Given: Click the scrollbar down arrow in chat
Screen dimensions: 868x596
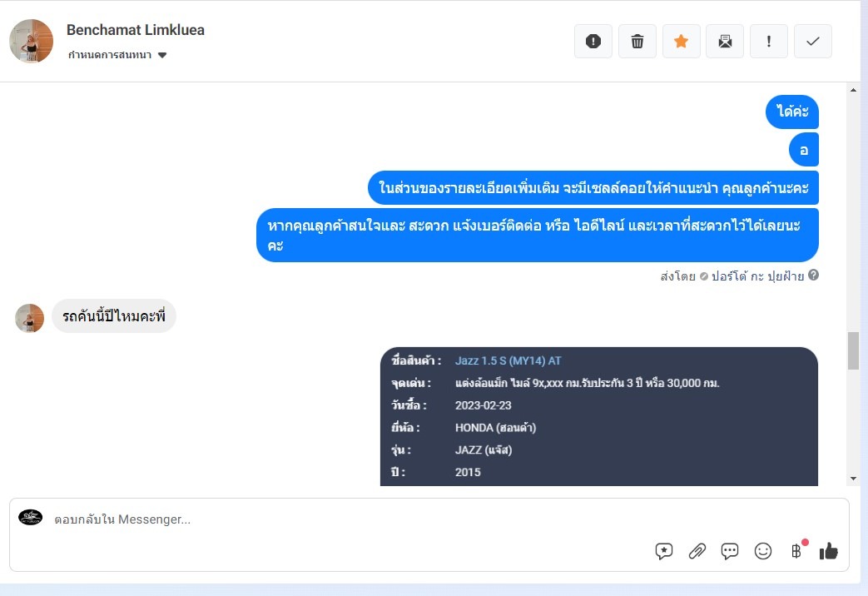Looking at the screenshot, I should [853, 478].
